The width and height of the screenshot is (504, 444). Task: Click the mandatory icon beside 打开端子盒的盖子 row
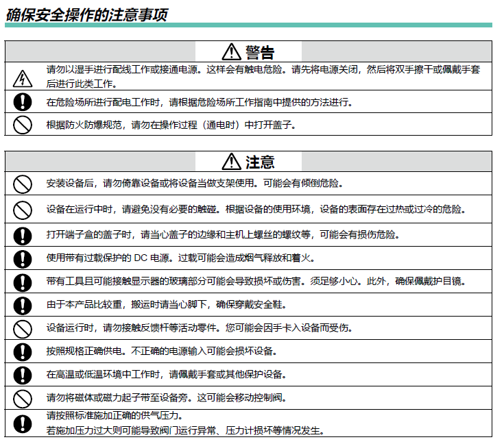click(x=23, y=234)
